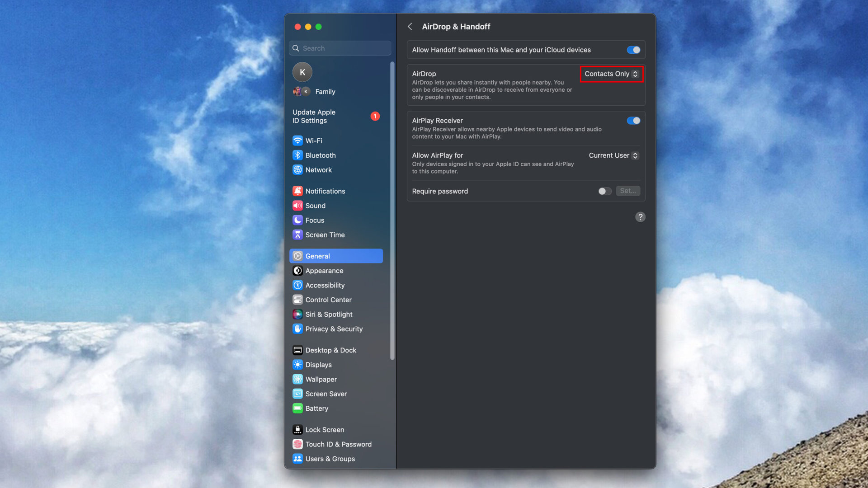Open Family sharing settings
This screenshot has height=488, width=868.
(x=325, y=92)
